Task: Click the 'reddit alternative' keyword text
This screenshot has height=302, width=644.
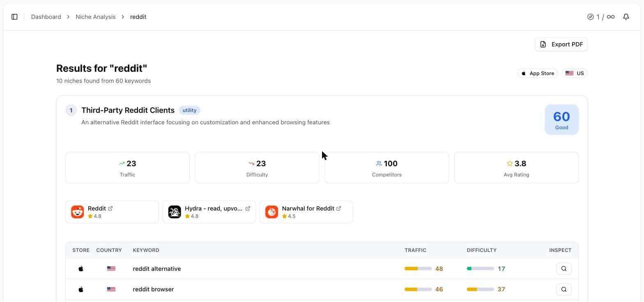Action: tap(157, 269)
